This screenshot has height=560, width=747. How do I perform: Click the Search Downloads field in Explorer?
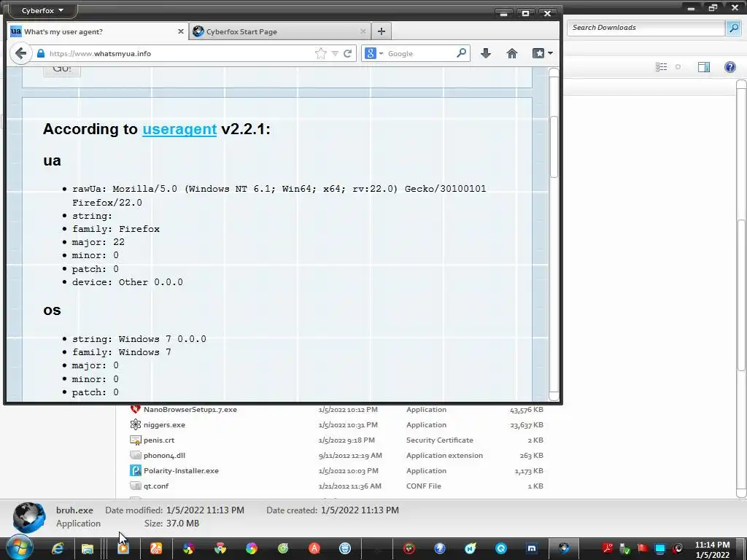point(646,28)
